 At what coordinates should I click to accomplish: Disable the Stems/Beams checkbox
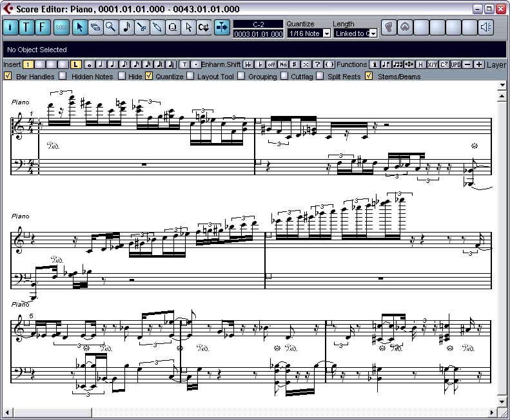tap(369, 76)
